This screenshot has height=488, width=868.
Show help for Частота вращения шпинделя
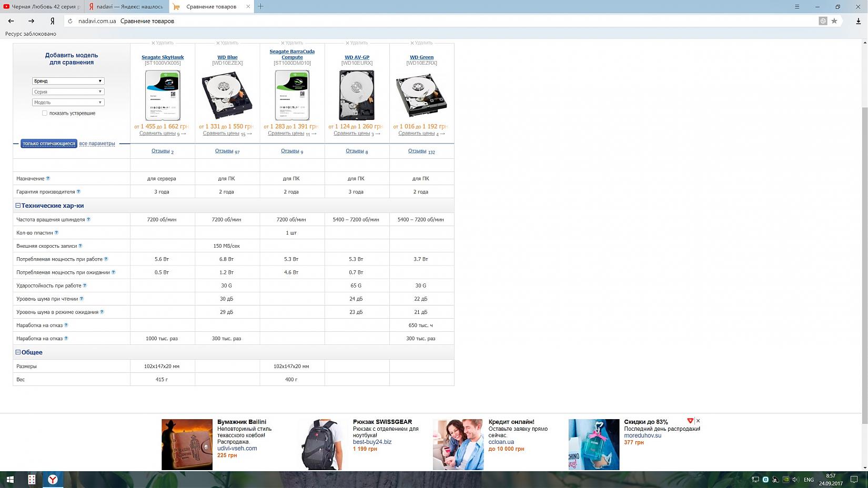(88, 219)
